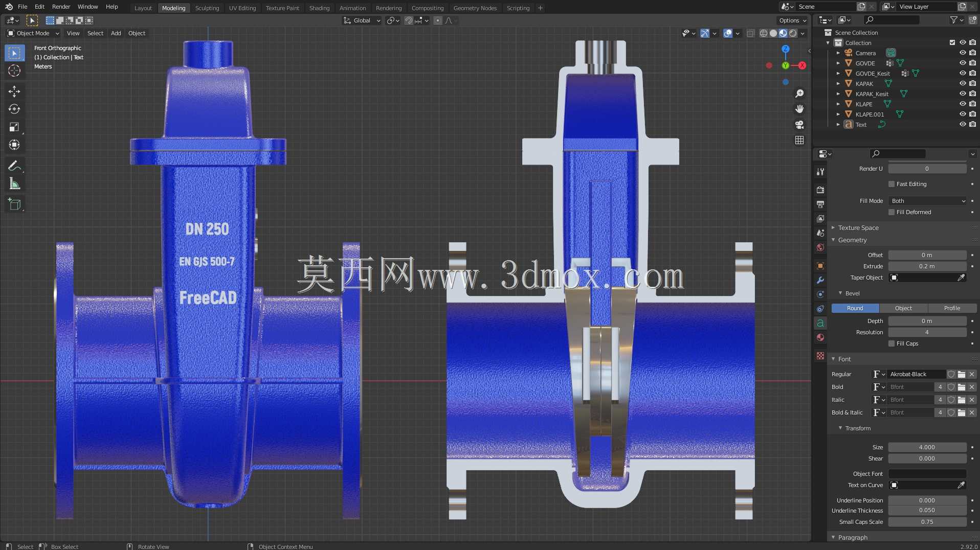The image size is (980, 550).
Task: Open the viewport Add menu
Action: (x=116, y=33)
